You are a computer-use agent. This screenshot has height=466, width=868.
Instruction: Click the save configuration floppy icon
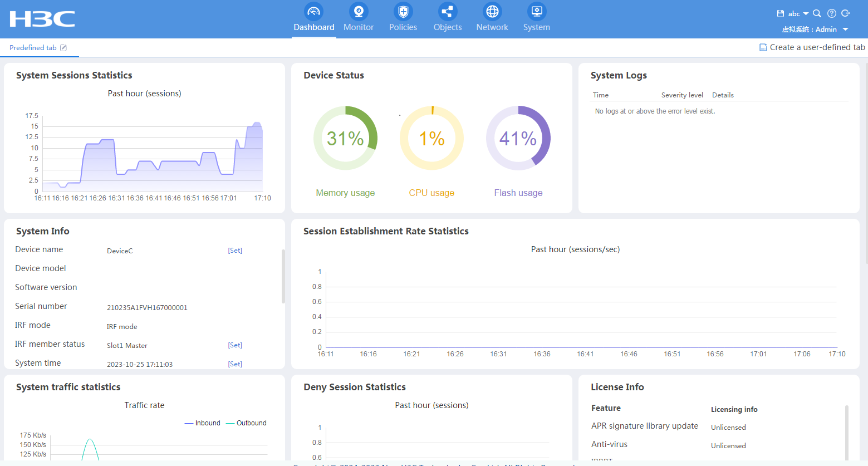pos(781,13)
